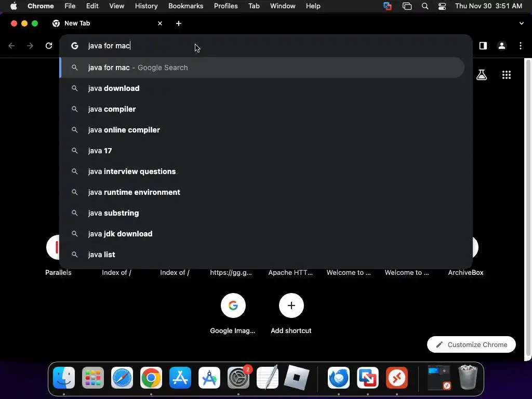The width and height of the screenshot is (532, 399).
Task: Select the java 17 suggestion
Action: click(262, 151)
